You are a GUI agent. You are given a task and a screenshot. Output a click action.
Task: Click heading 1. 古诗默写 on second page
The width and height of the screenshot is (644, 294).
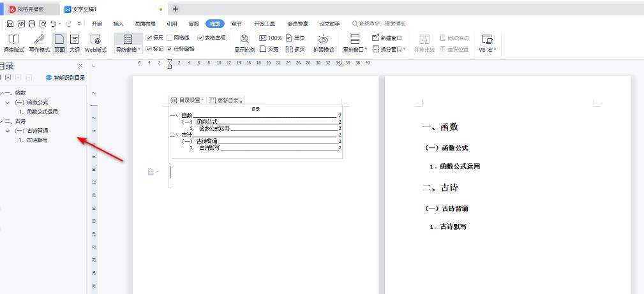[x=448, y=226]
